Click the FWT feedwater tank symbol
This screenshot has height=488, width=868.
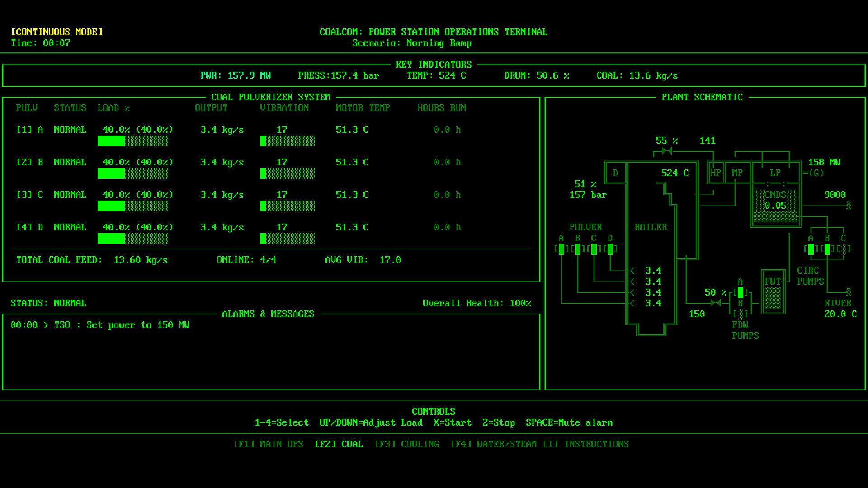point(773,292)
